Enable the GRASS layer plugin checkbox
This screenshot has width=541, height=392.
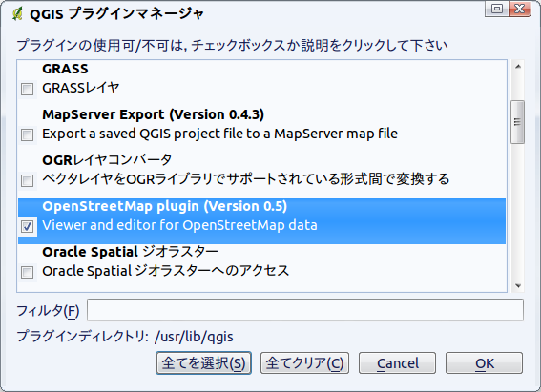click(27, 89)
